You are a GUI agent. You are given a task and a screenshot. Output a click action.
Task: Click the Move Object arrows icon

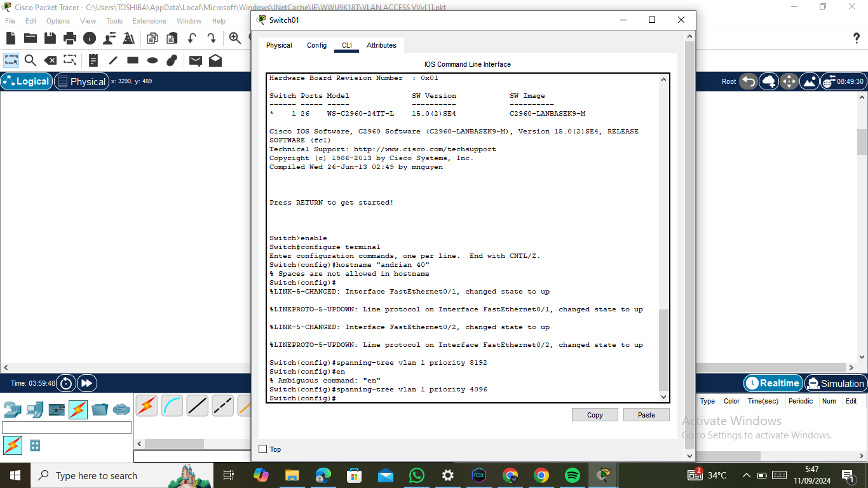(789, 81)
